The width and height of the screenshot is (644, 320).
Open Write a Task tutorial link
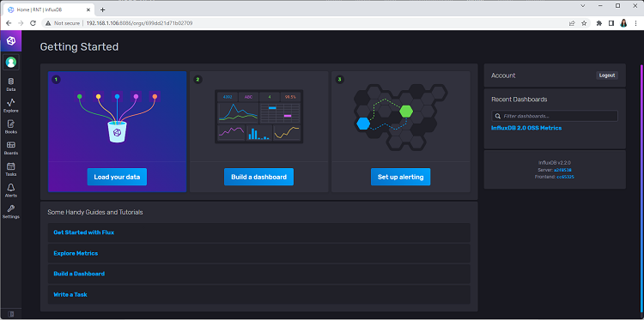[x=70, y=294]
